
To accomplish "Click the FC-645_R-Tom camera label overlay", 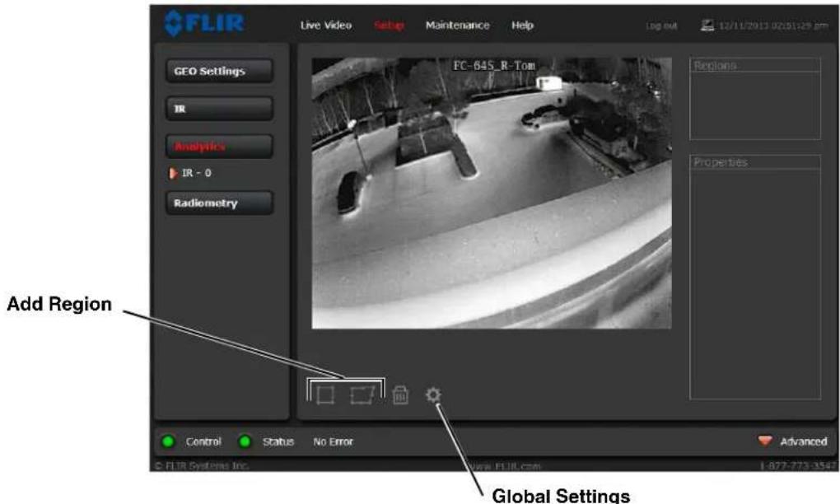I will pos(494,66).
